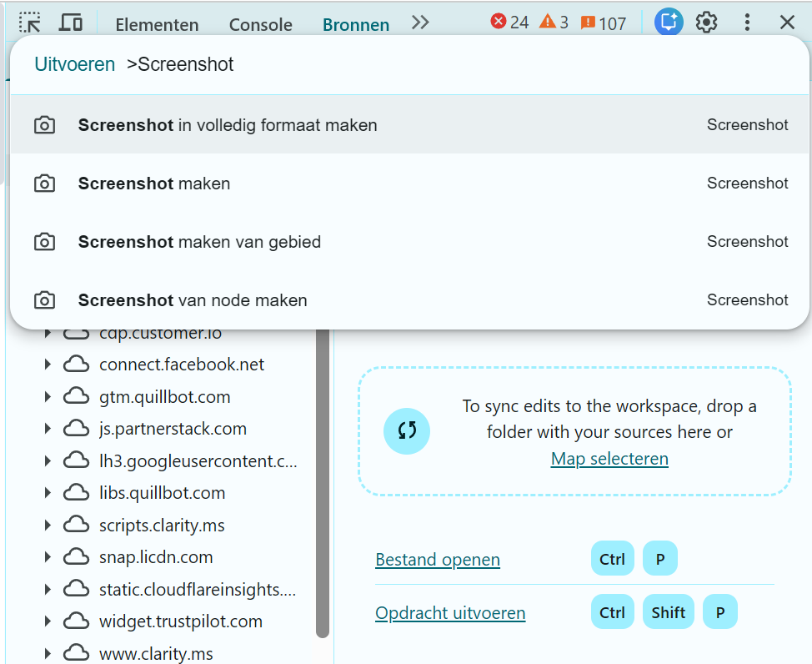Expand connect.facebook.net tree node
Viewport: 812px width, 664px height.
click(x=48, y=365)
